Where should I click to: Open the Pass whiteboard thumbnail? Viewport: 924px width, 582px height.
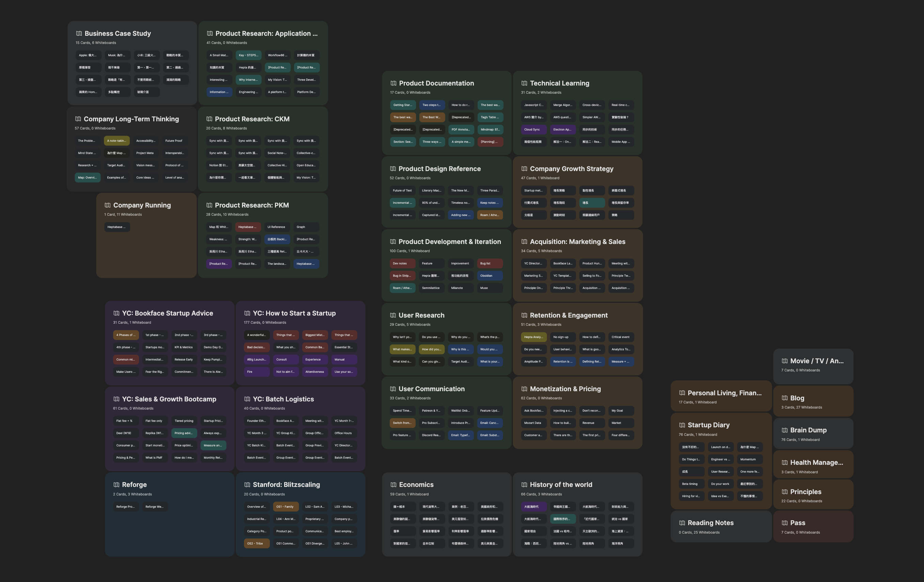[813, 526]
